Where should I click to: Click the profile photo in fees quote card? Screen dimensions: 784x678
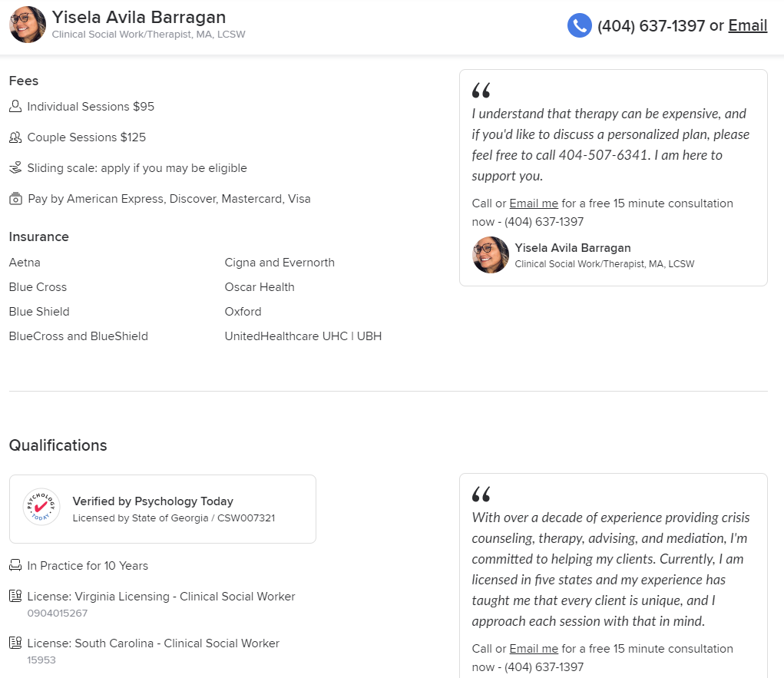491,255
